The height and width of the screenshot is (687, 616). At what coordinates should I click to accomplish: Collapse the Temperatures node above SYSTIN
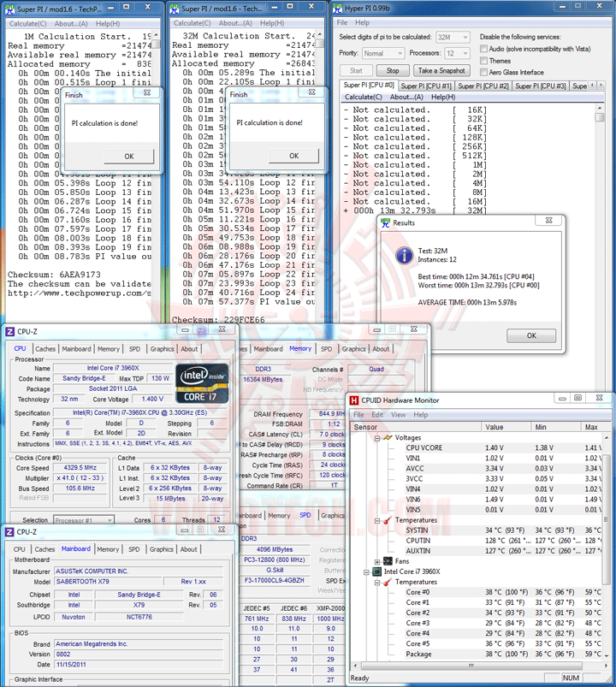377,520
